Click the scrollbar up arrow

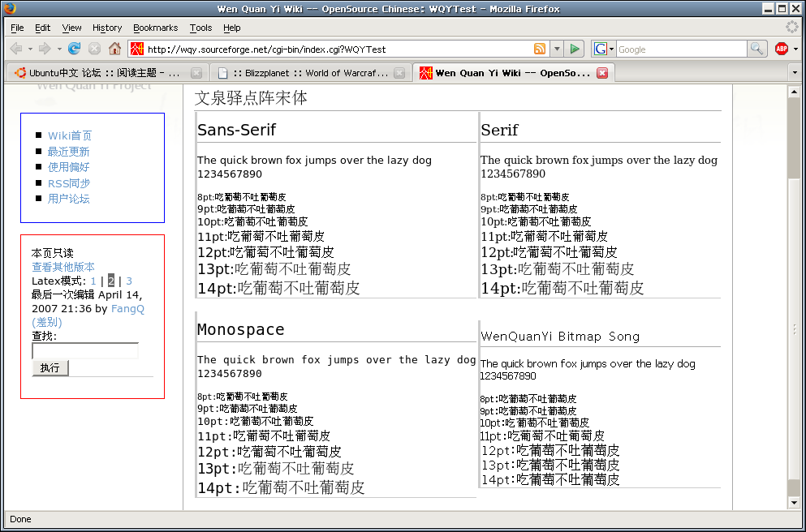click(794, 92)
